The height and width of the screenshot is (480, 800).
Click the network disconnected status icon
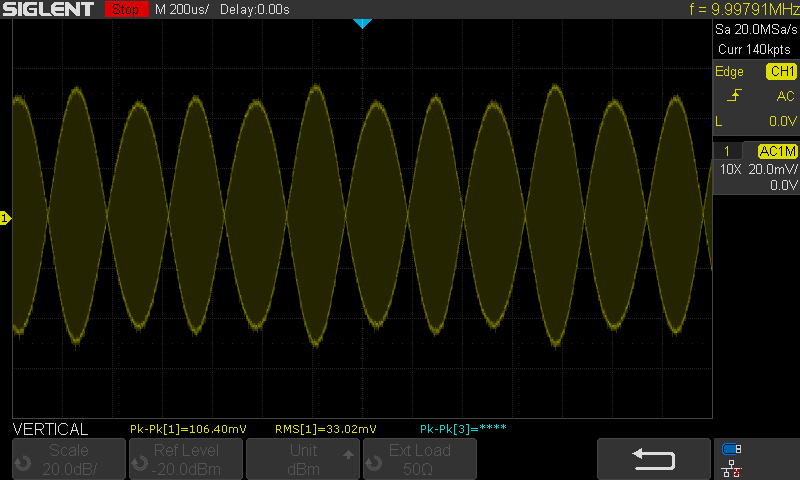click(732, 468)
